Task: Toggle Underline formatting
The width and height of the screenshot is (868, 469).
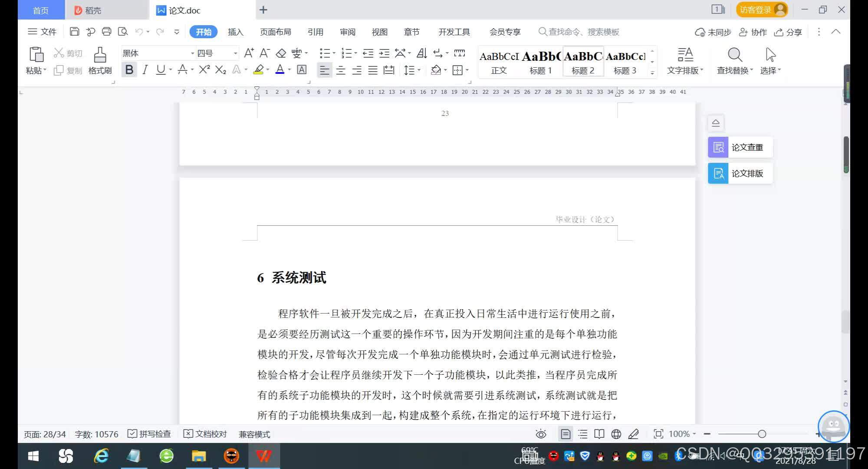Action: 161,69
